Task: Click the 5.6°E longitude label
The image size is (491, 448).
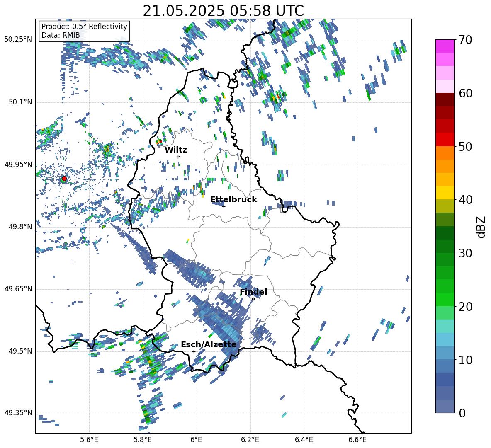Action: tap(89, 440)
